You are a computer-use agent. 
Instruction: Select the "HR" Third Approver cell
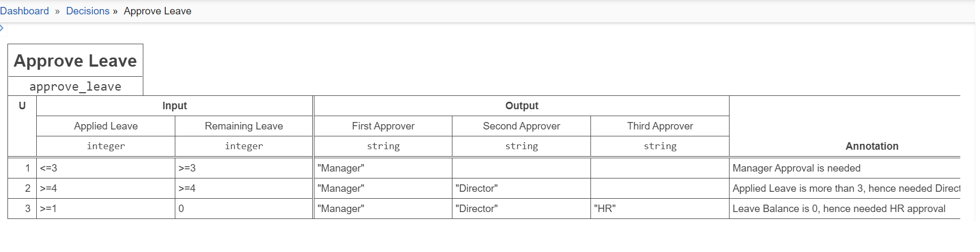(660, 209)
